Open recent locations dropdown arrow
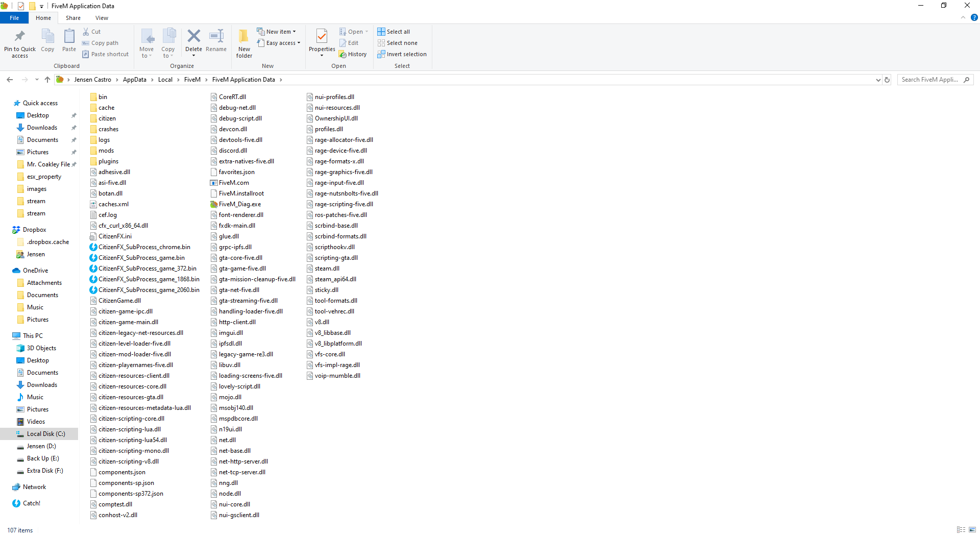The width and height of the screenshot is (980, 536). (37, 80)
